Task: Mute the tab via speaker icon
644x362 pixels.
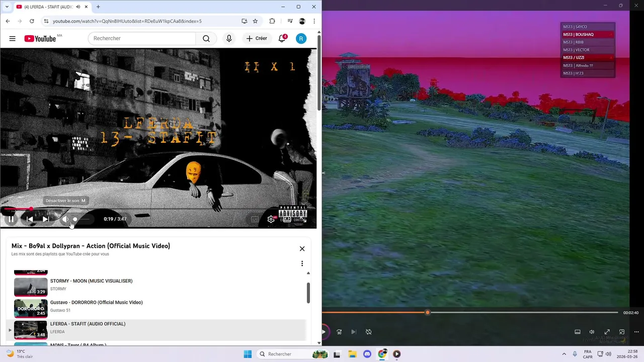Action: pos(78,7)
